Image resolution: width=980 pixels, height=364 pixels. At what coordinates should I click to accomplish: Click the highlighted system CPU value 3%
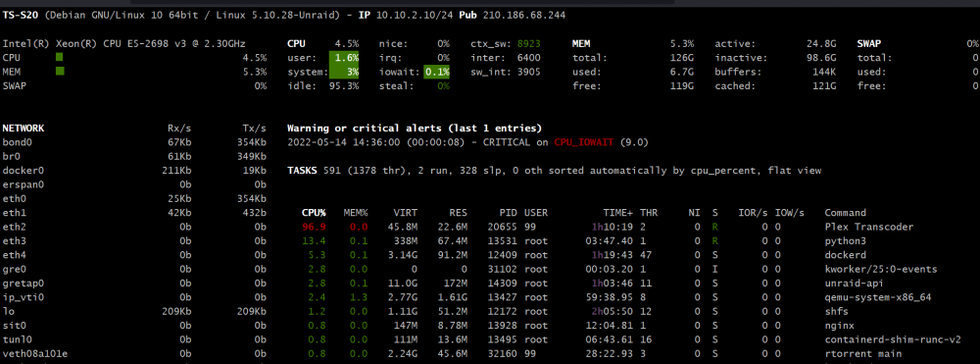(344, 72)
